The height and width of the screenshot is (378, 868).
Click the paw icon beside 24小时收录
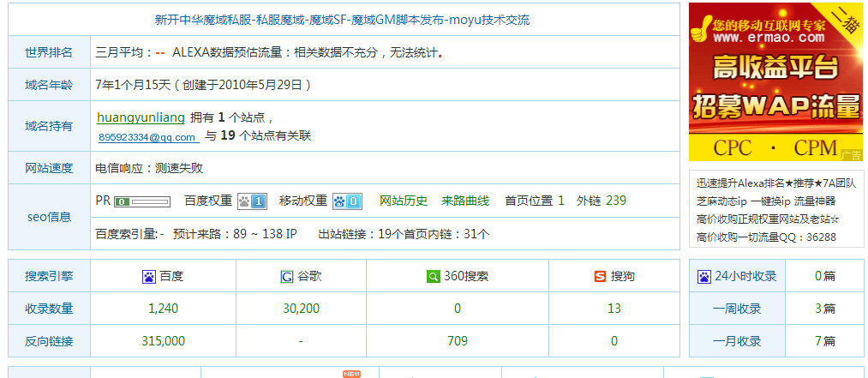(703, 276)
